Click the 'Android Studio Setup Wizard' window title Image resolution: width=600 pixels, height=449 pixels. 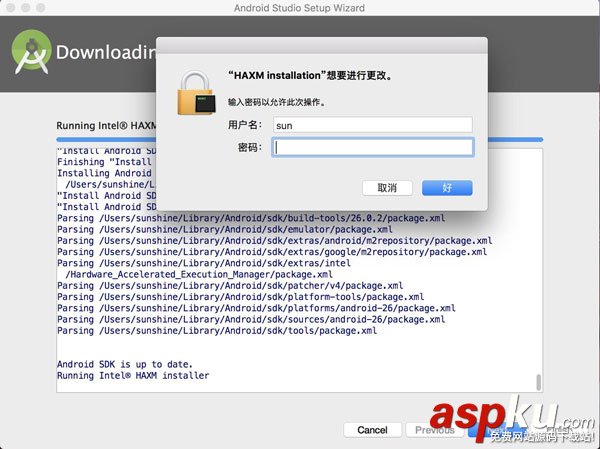click(299, 8)
